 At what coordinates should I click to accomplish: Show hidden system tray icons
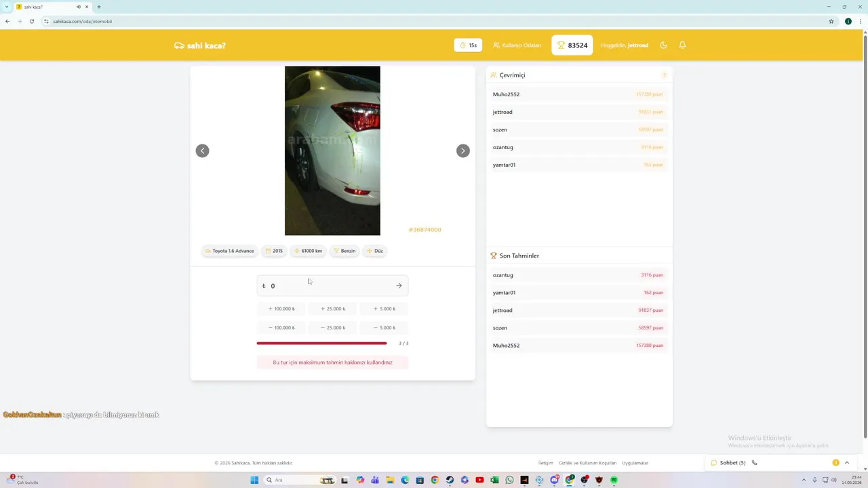pos(804,480)
